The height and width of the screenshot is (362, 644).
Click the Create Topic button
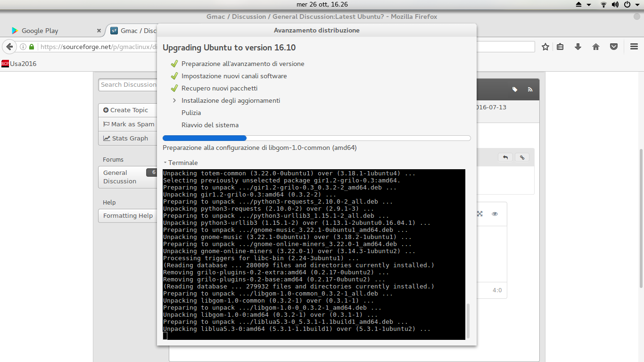tap(126, 110)
